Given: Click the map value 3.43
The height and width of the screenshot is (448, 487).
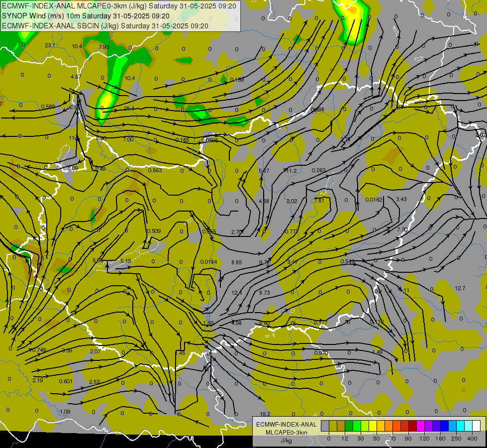Looking at the screenshot, I should pos(401,199).
